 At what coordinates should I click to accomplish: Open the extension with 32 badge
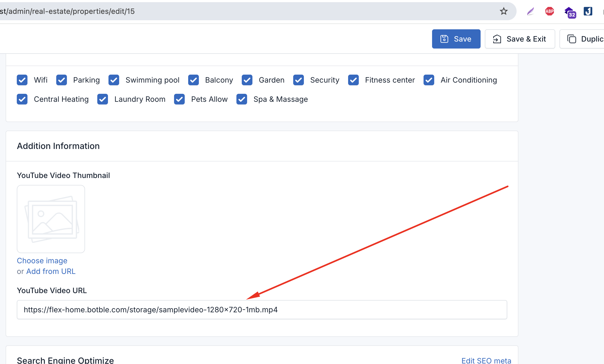pos(570,12)
